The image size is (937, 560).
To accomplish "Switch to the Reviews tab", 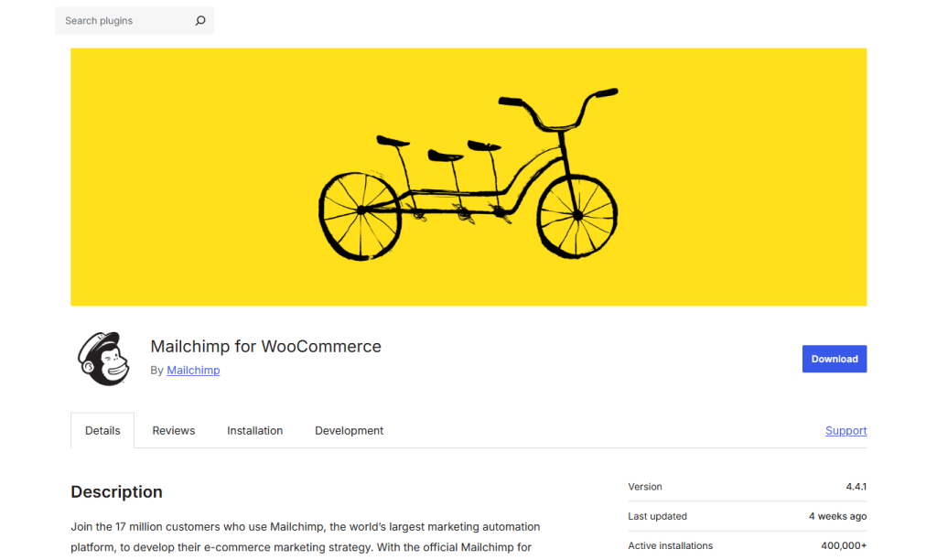I will click(173, 430).
